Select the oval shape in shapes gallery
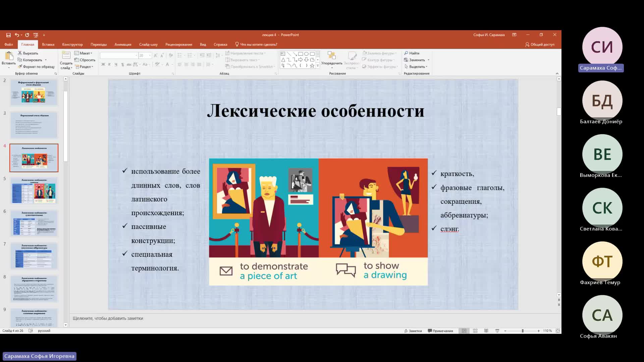The width and height of the screenshot is (644, 362). click(x=306, y=54)
